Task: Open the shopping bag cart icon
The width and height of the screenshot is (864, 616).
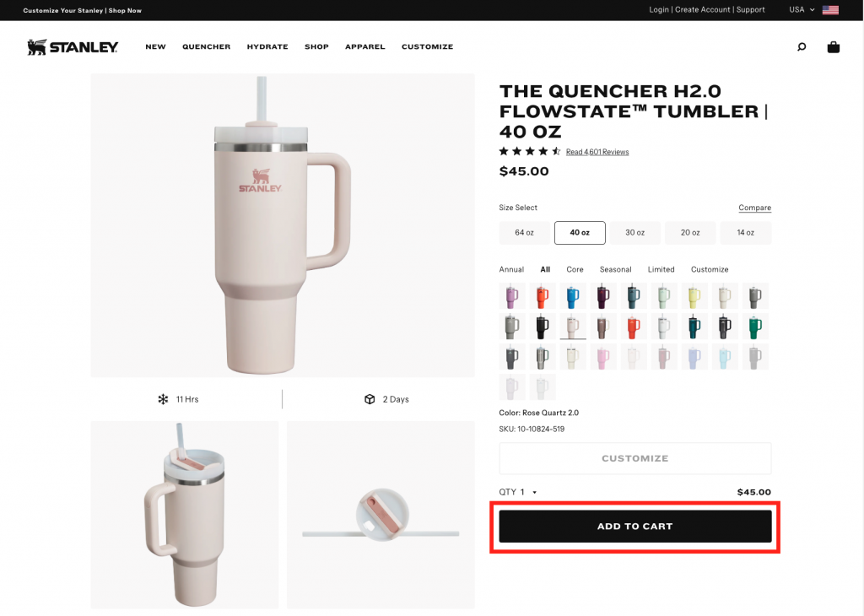Action: [833, 47]
